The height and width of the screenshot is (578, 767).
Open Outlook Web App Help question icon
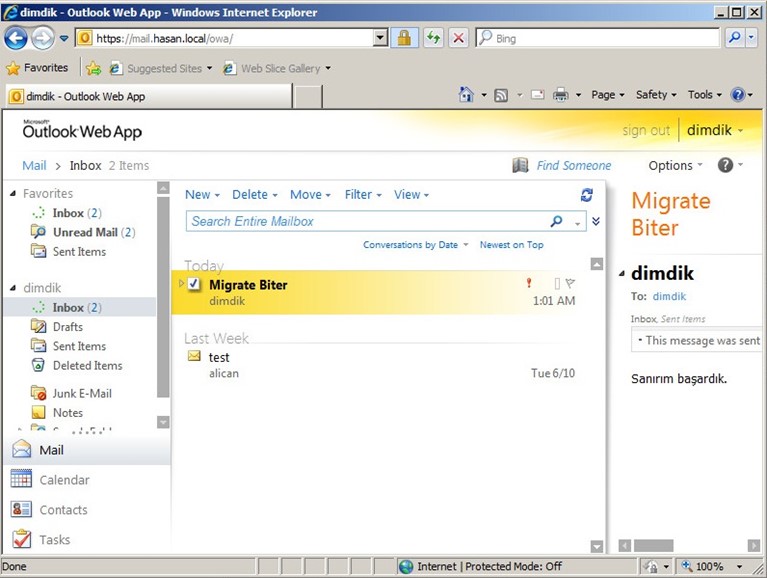[725, 165]
